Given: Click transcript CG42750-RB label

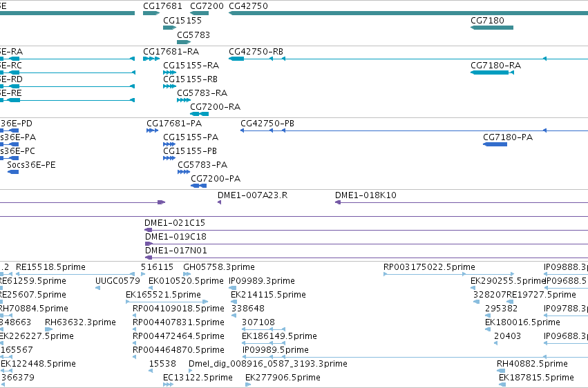Looking at the screenshot, I should click(256, 51).
